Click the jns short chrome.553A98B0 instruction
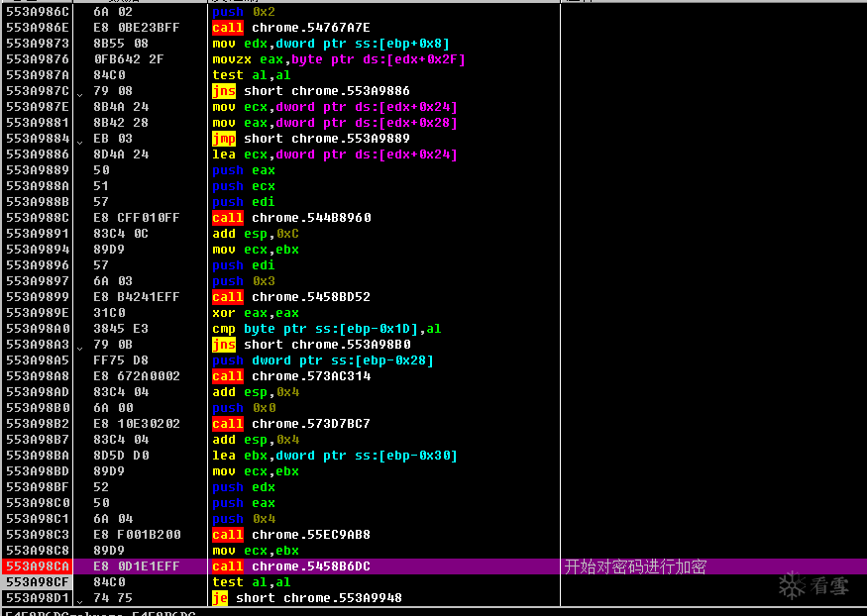 [x=311, y=345]
